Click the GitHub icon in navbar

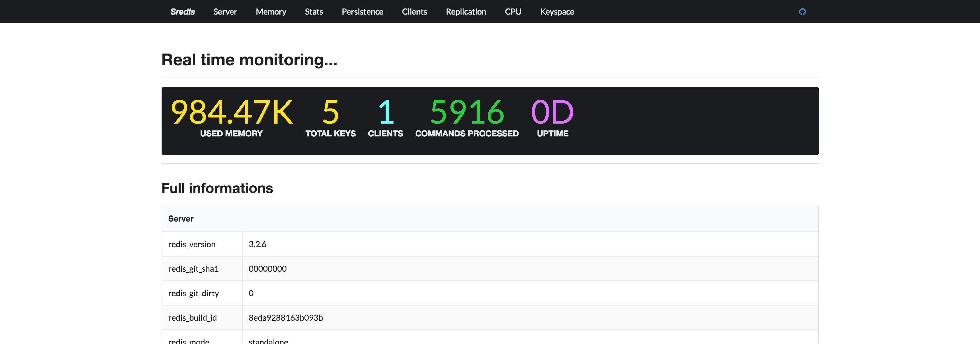[802, 12]
